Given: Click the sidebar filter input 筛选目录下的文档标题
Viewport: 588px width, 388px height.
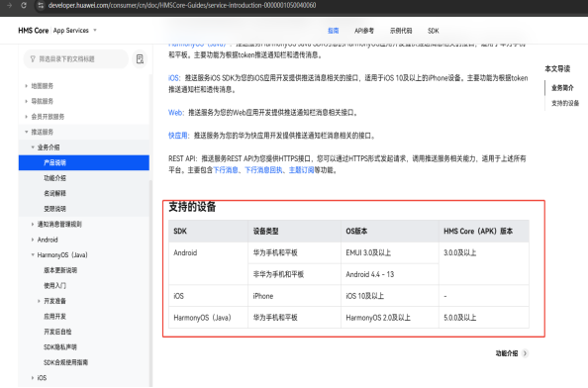Looking at the screenshot, I should click(76, 59).
